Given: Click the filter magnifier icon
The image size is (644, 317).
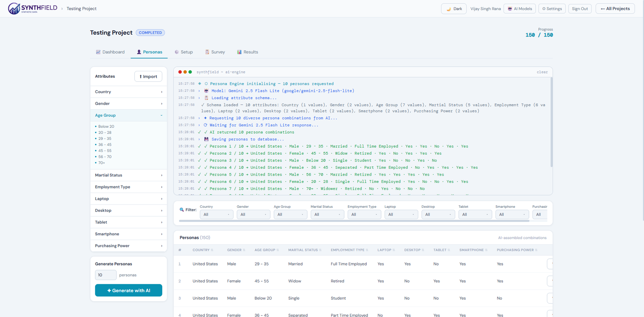Looking at the screenshot, I should coord(182,209).
